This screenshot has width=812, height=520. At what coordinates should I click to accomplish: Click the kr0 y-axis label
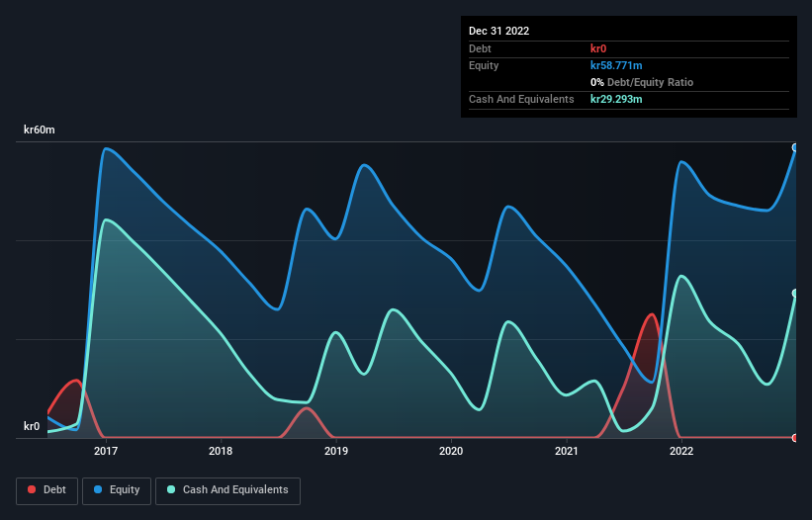tap(32, 426)
